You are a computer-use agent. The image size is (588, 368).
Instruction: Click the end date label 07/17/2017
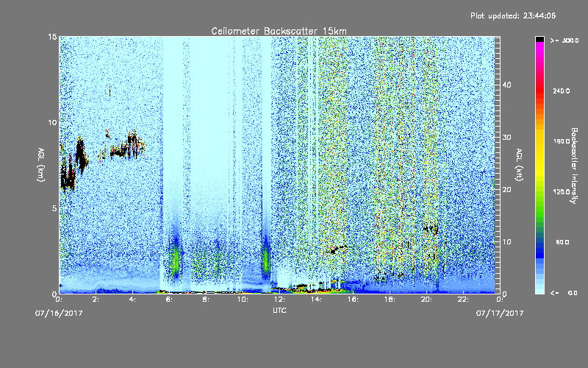click(500, 313)
